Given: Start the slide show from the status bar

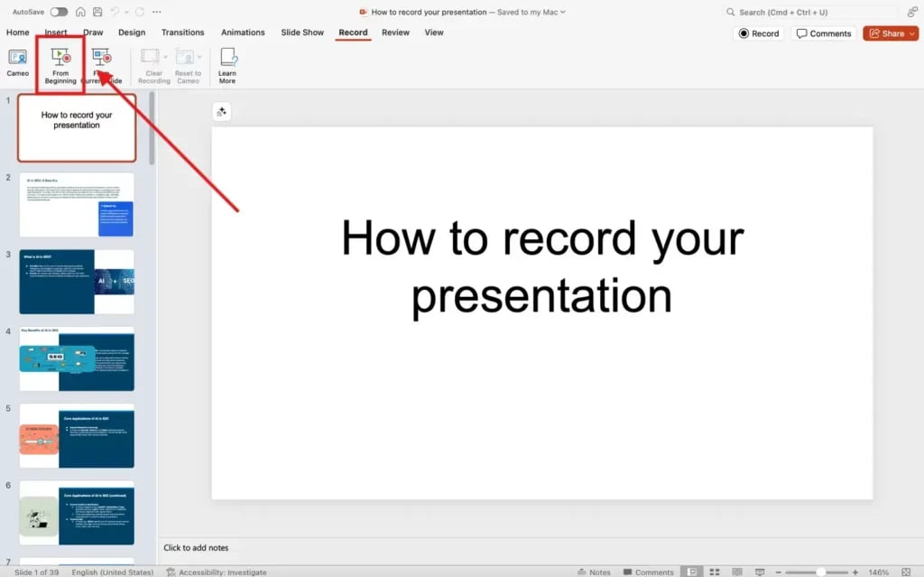Looking at the screenshot, I should point(760,571).
